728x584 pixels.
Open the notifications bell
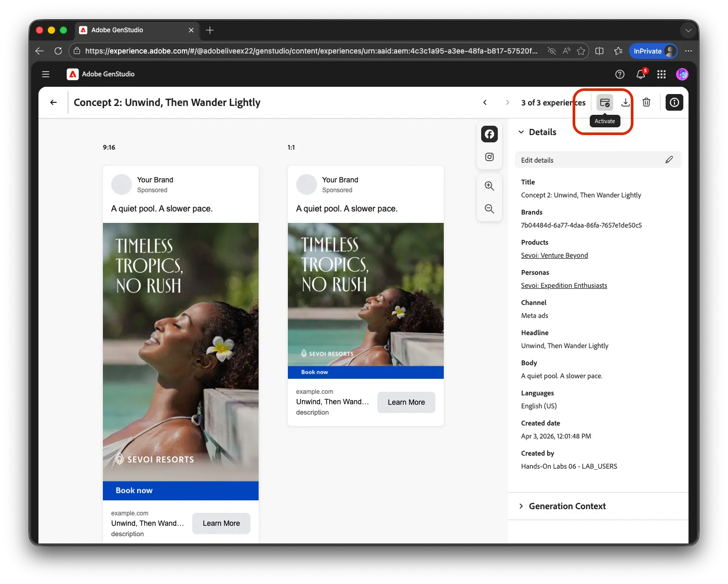tap(641, 74)
